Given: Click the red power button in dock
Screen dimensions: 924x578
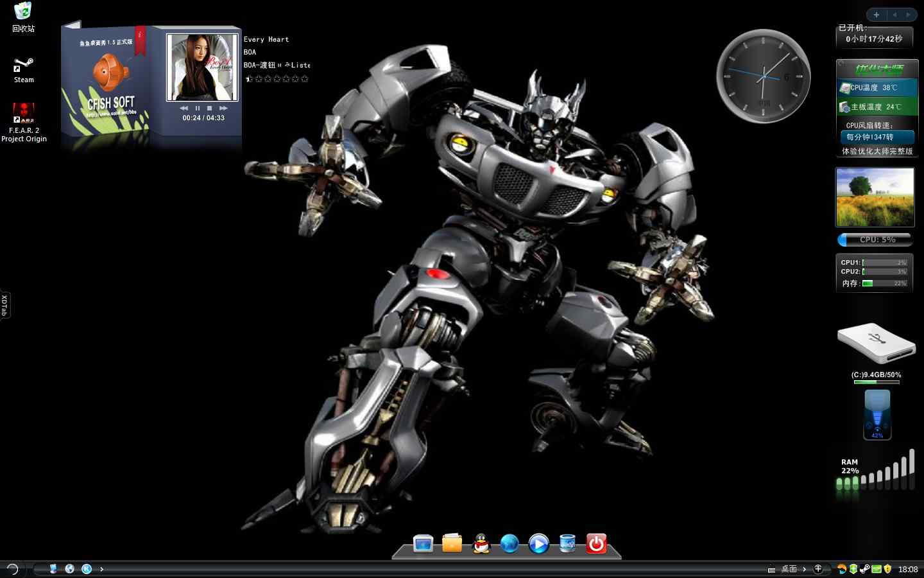Looking at the screenshot, I should [596, 544].
